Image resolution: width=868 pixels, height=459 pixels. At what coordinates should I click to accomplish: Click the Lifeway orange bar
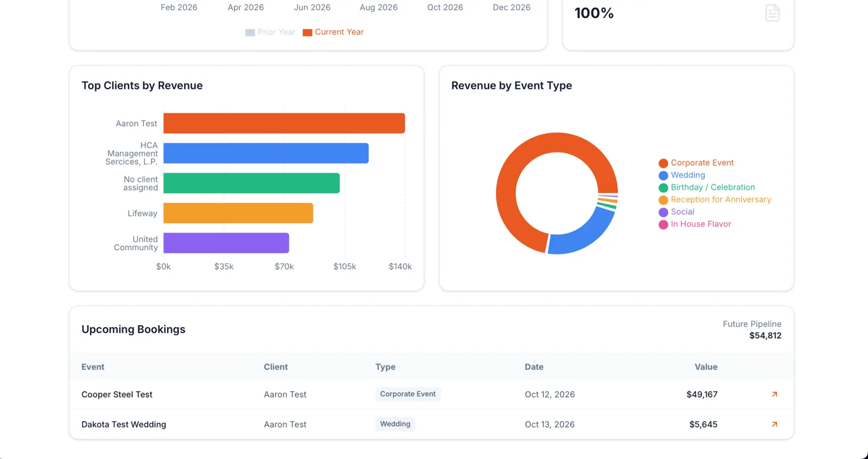(x=238, y=213)
